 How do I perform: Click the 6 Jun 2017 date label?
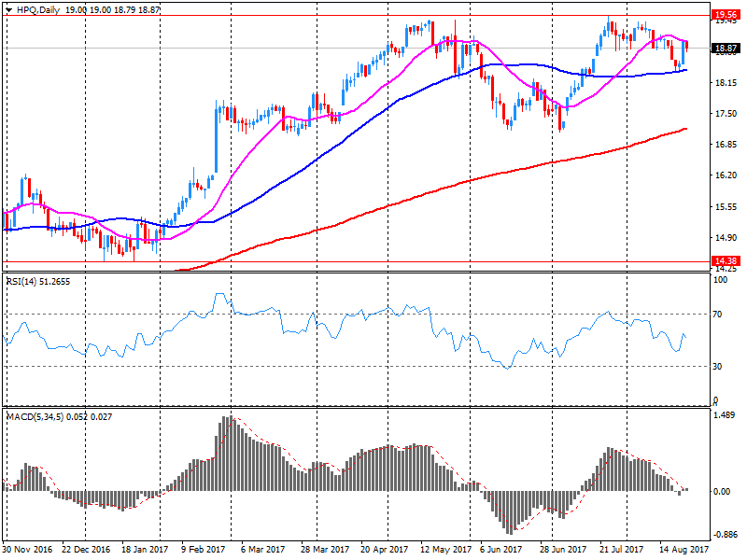tap(500, 549)
